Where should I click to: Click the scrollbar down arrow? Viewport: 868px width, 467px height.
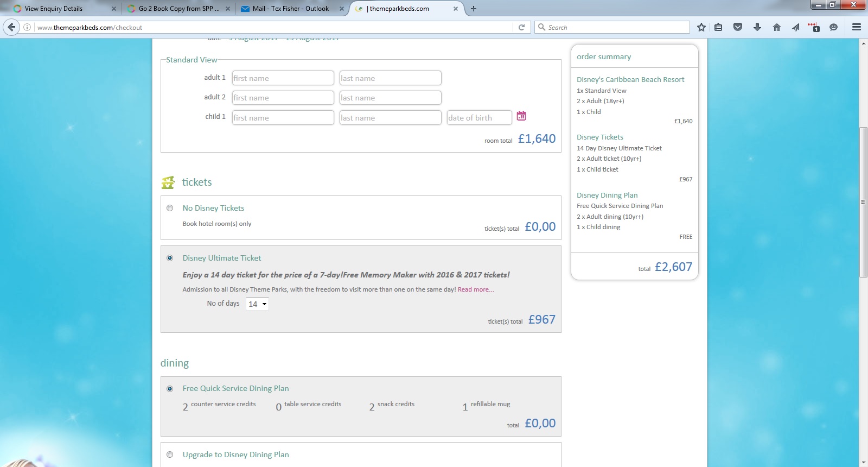click(x=863, y=463)
